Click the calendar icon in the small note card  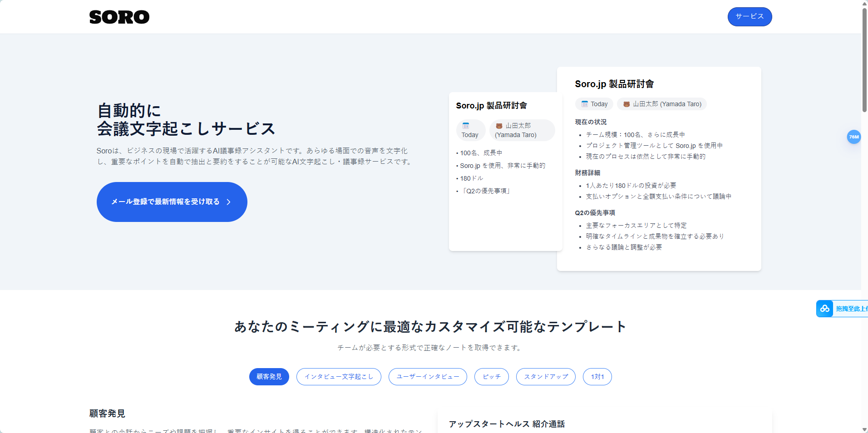[465, 126]
